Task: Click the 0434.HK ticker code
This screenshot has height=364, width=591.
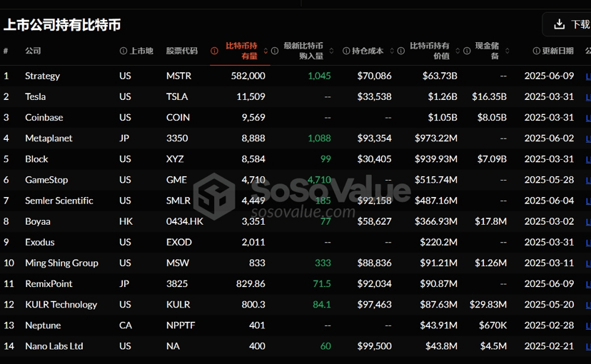Action: [x=185, y=221]
